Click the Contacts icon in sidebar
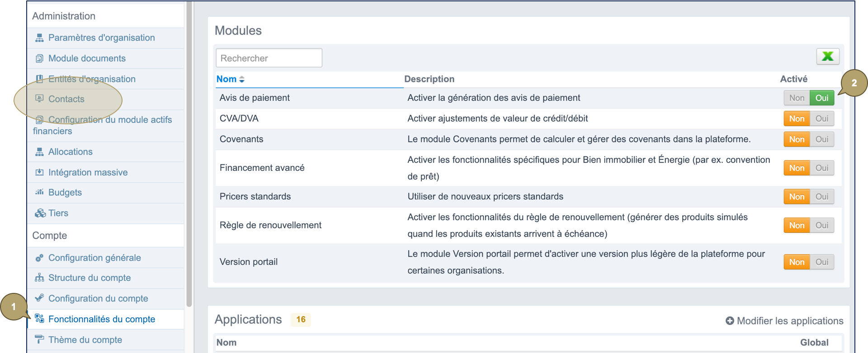 pyautogui.click(x=39, y=99)
